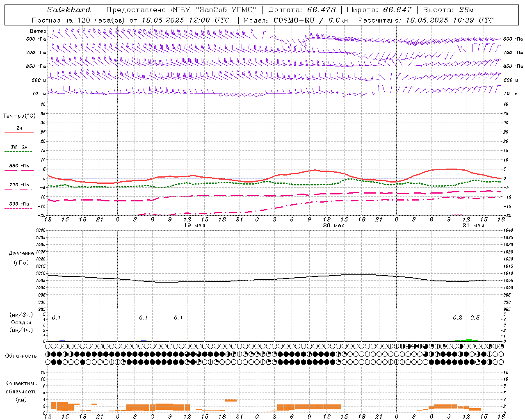Click the green precipitation bars on 21 мая
Viewport: 525px width, 420px height.
(x=466, y=340)
